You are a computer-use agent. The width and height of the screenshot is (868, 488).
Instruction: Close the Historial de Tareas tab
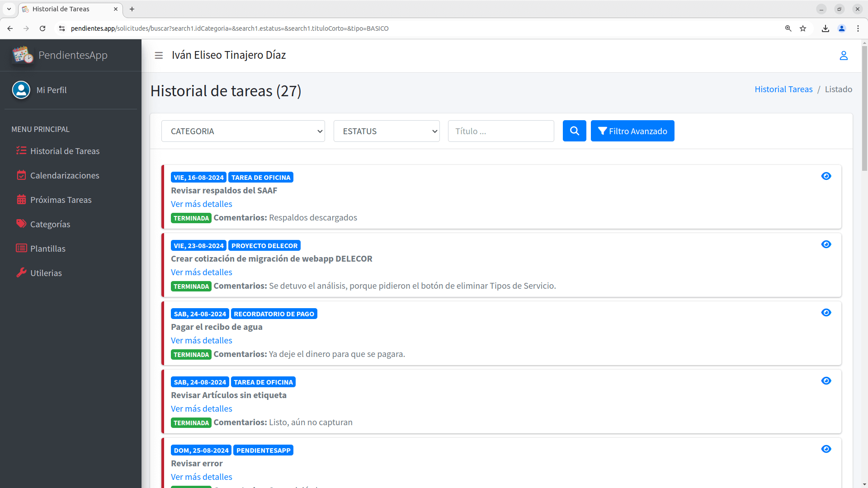tap(116, 9)
